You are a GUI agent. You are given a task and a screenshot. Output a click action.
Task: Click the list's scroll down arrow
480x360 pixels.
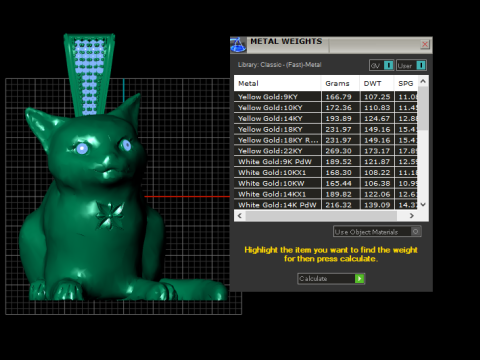[423, 205]
